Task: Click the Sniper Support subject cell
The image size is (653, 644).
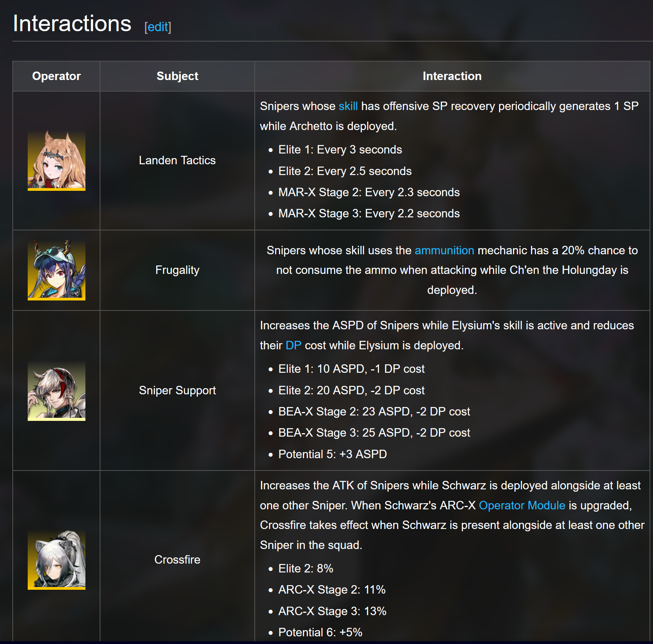Action: click(177, 390)
